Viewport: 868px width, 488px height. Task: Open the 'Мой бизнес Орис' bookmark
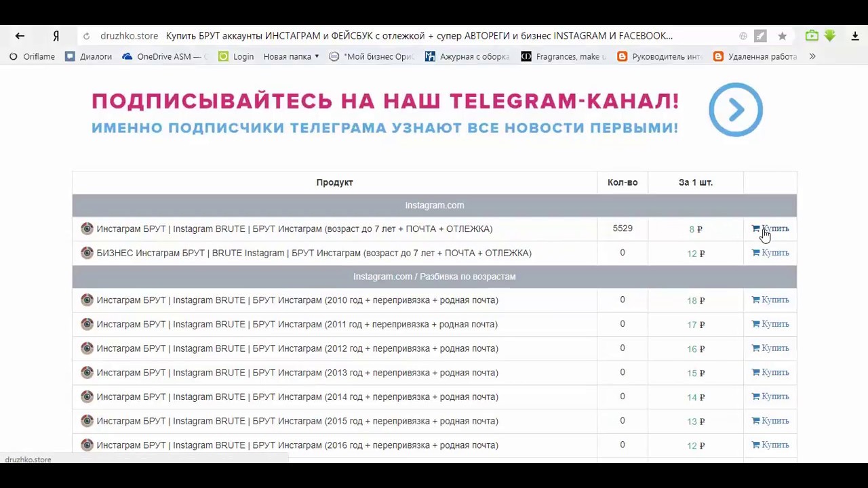pyautogui.click(x=371, y=56)
